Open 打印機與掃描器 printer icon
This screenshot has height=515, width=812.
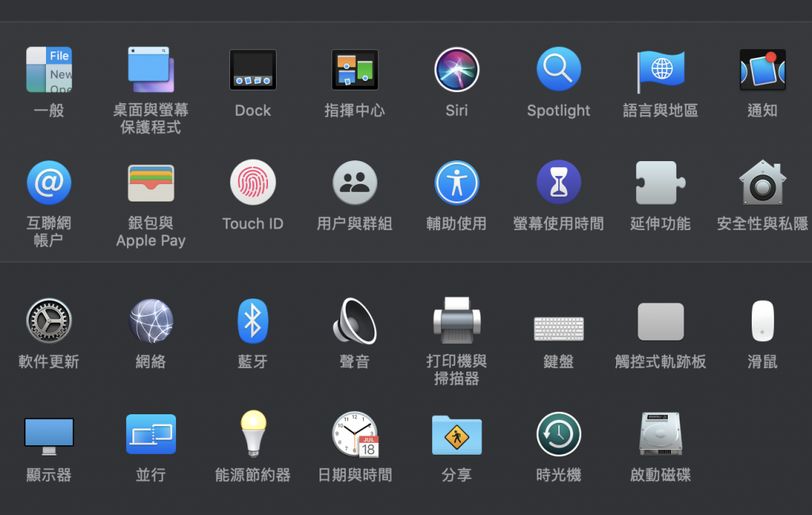point(457,321)
